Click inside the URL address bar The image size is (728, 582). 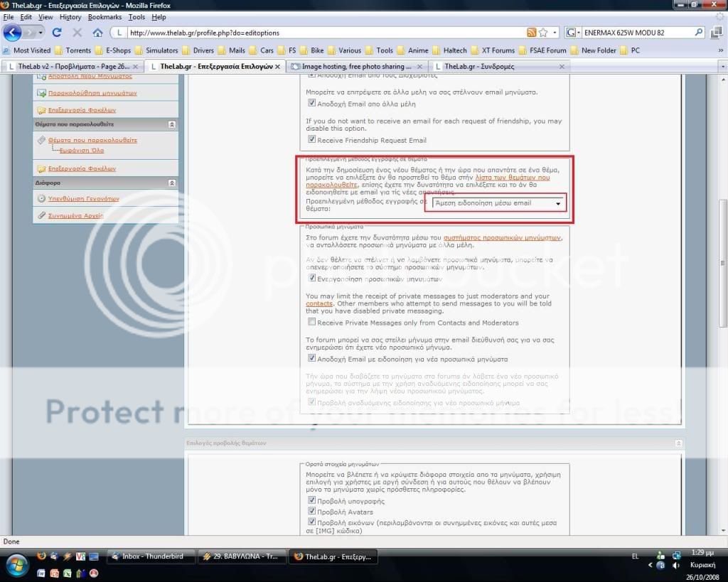[320, 33]
